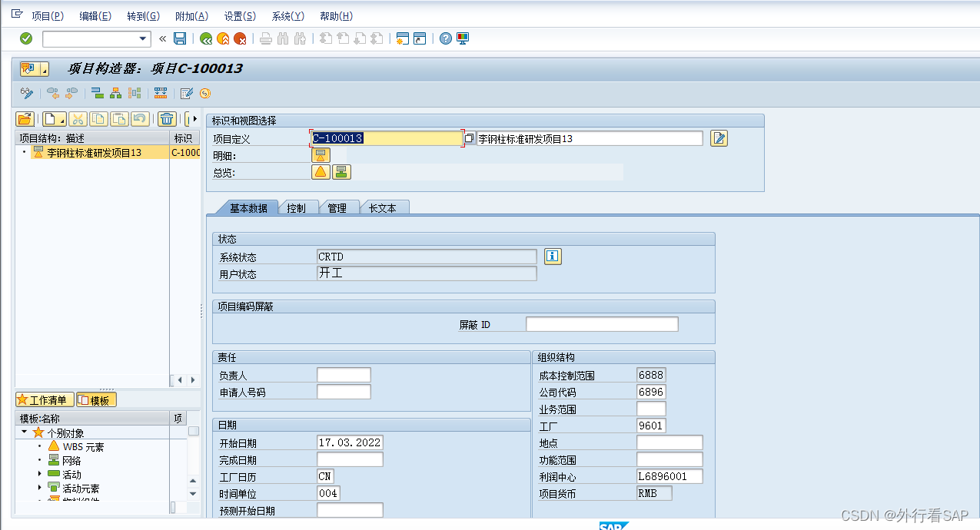Open the 转到(G) menu
The image size is (980, 530).
[144, 16]
